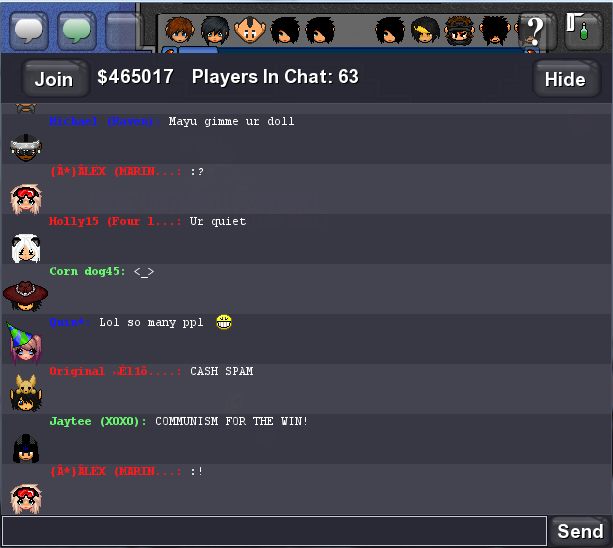Send the chat message
Screen dimensions: 613x548
(580, 532)
